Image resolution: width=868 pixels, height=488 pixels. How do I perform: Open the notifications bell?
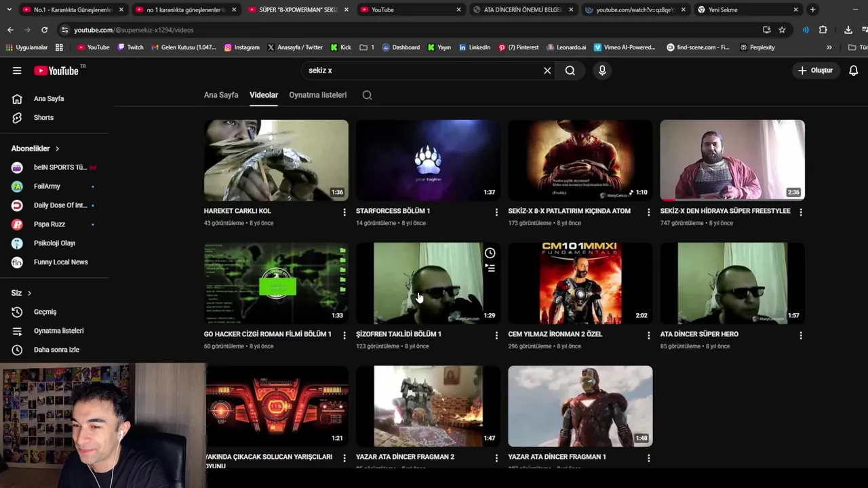(x=854, y=70)
